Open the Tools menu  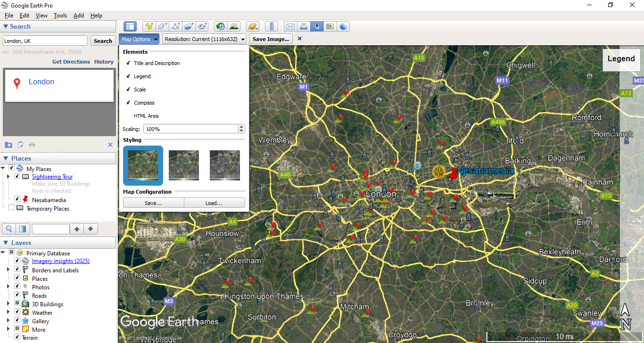[60, 16]
